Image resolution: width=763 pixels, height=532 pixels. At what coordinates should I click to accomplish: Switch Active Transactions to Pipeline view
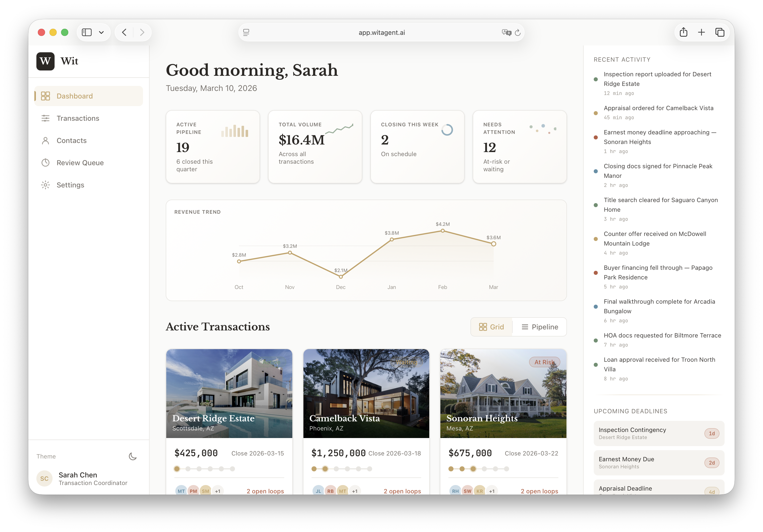tap(539, 327)
